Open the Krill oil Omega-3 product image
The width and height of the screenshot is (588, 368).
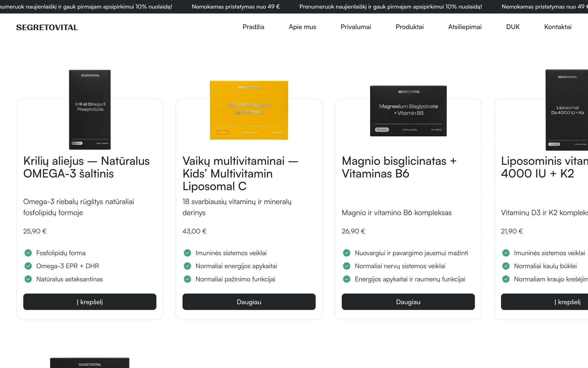click(x=90, y=110)
